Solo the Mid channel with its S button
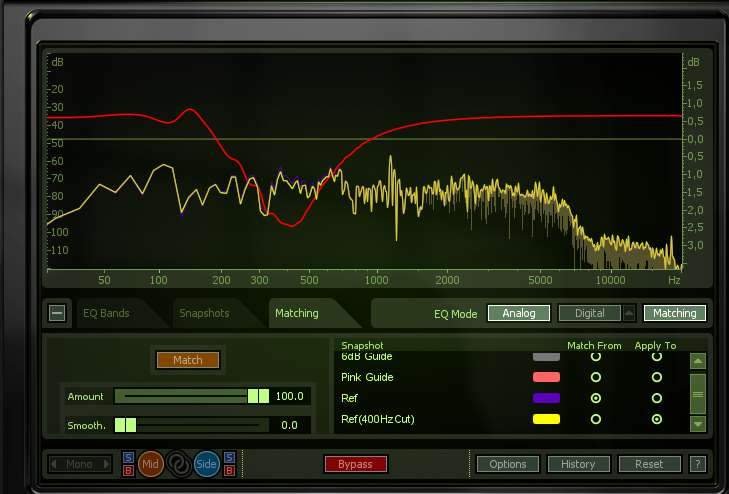The height and width of the screenshot is (494, 729). (x=128, y=458)
